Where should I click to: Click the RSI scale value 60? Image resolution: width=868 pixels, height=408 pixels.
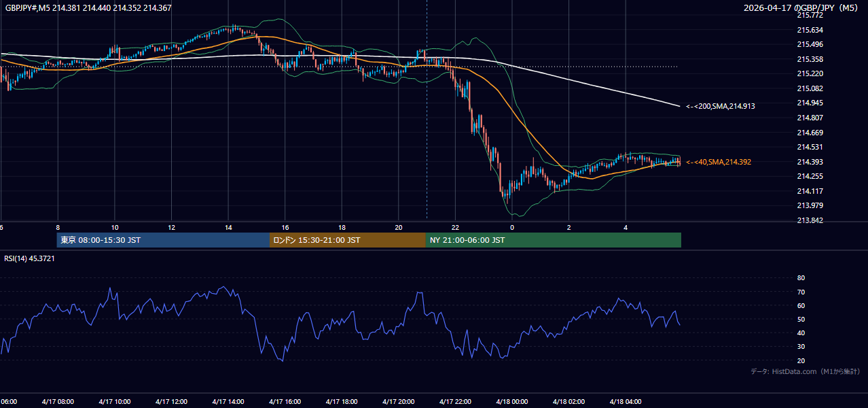(801, 305)
